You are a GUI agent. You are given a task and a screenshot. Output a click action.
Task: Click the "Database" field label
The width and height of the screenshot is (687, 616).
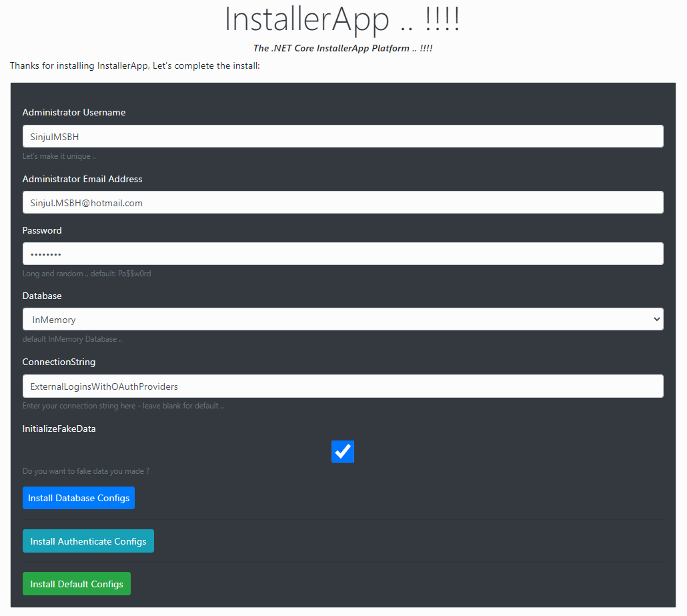42,296
